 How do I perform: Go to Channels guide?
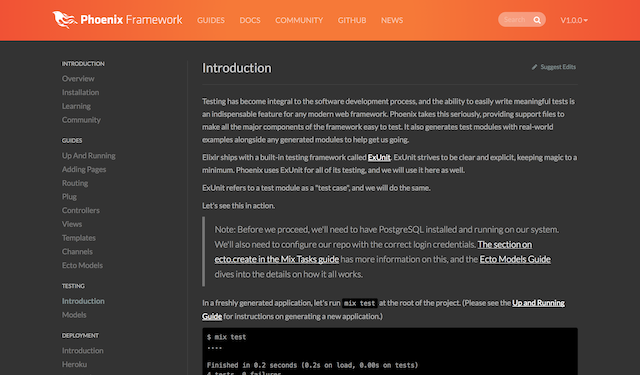(77, 251)
